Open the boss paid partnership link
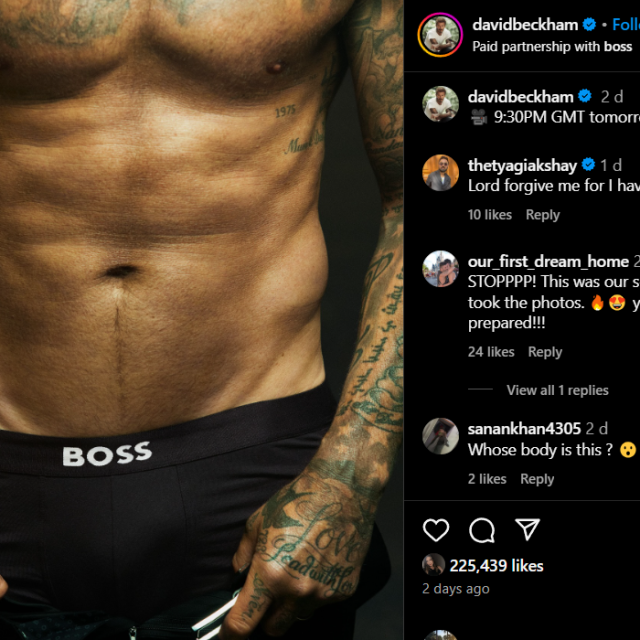Screen dimensions: 640x640 (618, 47)
